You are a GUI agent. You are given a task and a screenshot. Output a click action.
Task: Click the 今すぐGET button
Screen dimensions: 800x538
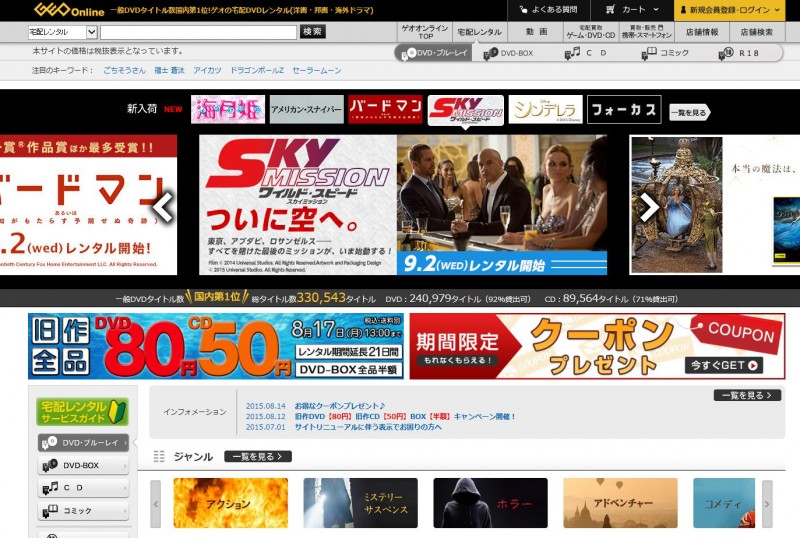point(724,365)
